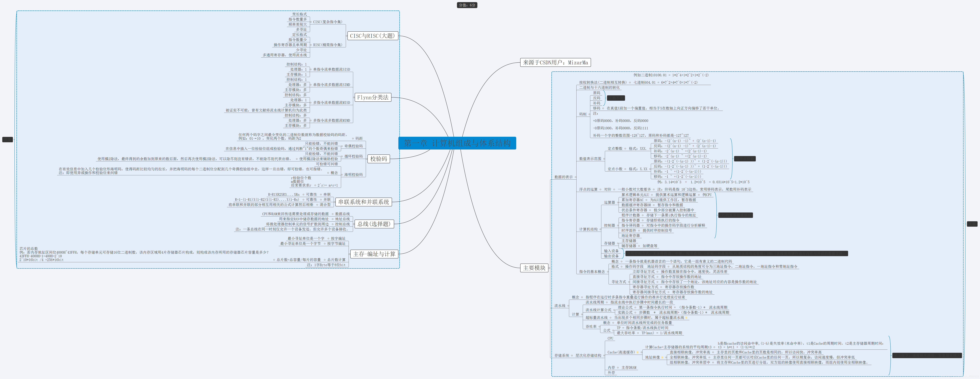Click the text 程序计数器
The image size is (980, 379).
coord(631,215)
